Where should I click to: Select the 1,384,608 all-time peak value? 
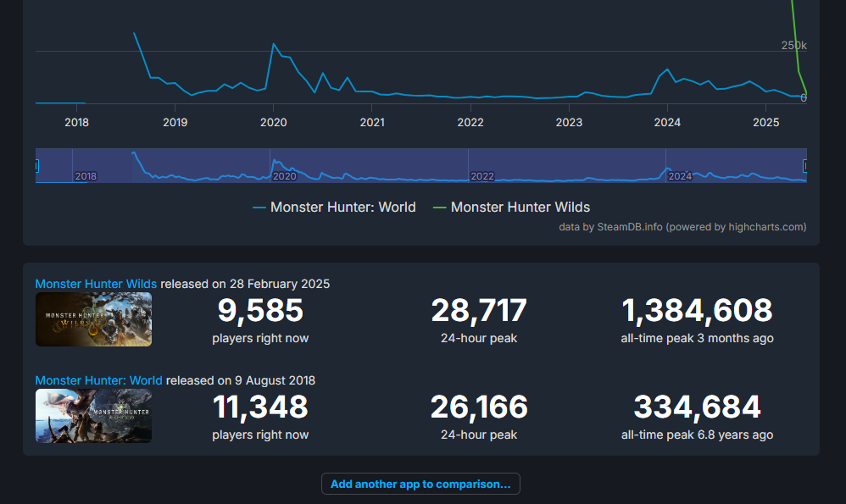697,311
